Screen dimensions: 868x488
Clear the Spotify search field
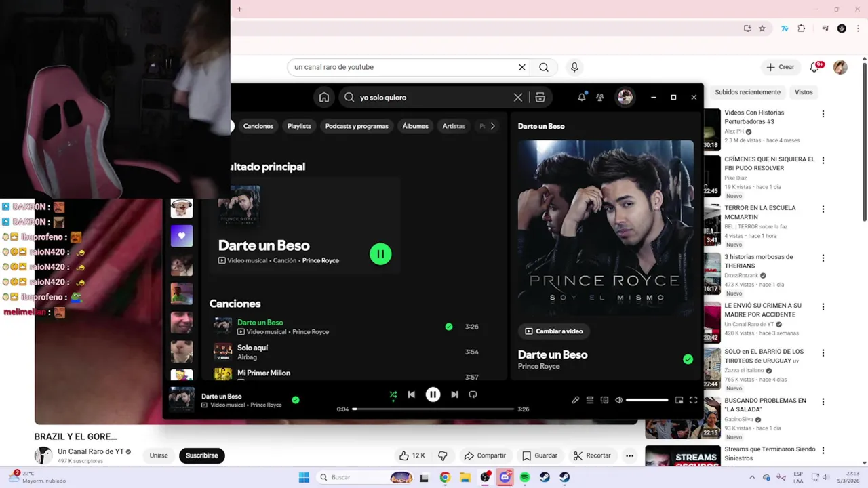[x=518, y=97]
